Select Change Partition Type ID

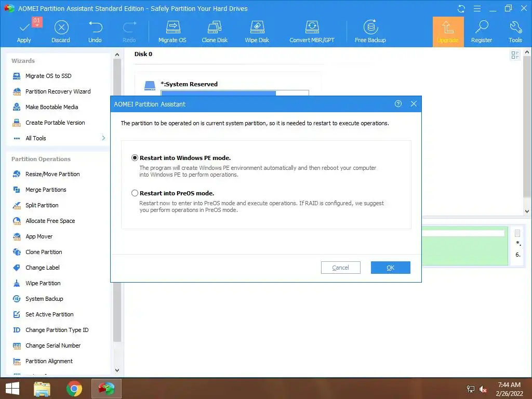point(57,330)
